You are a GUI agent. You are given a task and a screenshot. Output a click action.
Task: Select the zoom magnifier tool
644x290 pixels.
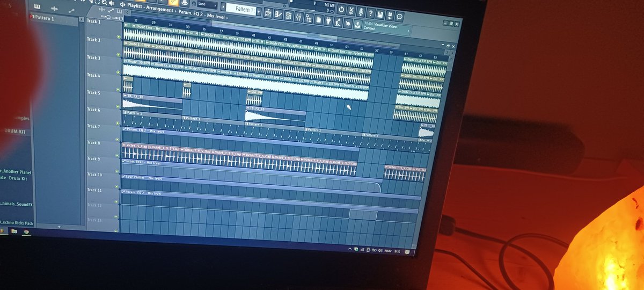pos(105,2)
